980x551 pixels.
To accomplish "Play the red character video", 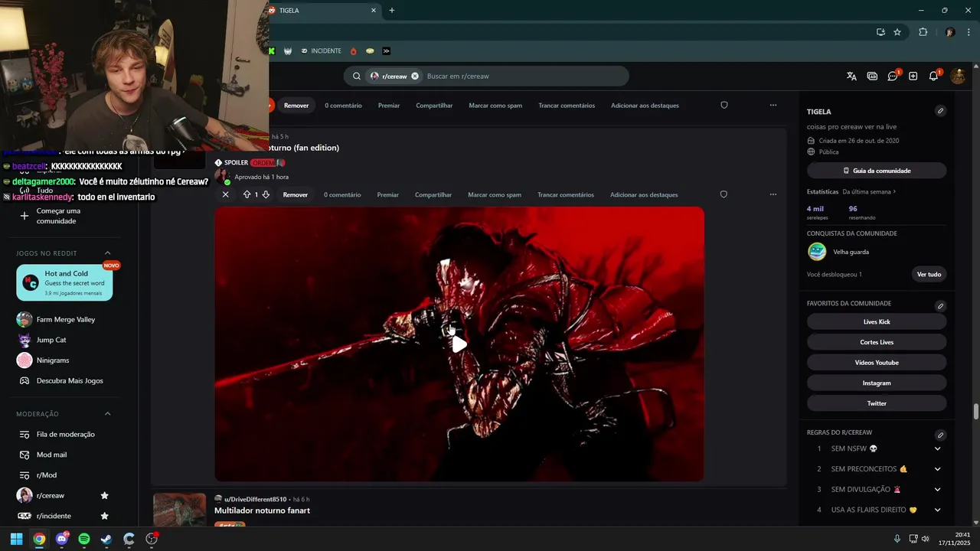I will coord(459,344).
